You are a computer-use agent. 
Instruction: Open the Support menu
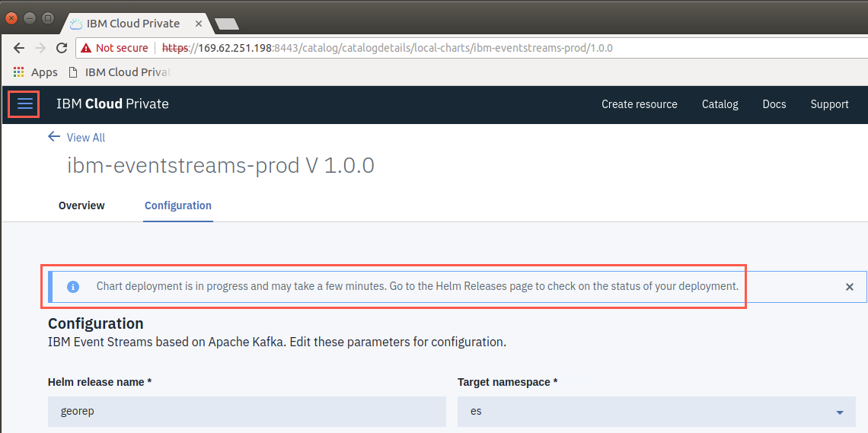pyautogui.click(x=829, y=104)
